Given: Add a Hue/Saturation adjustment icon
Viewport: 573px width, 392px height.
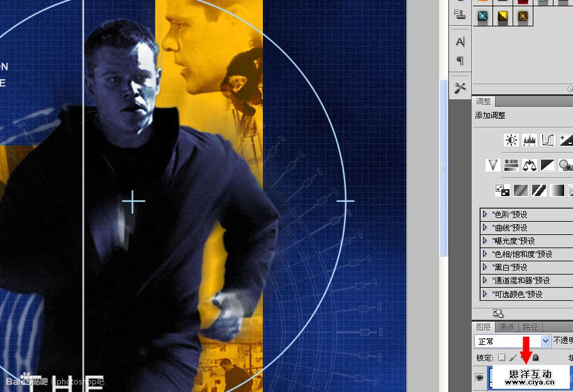Looking at the screenshot, I should (511, 165).
